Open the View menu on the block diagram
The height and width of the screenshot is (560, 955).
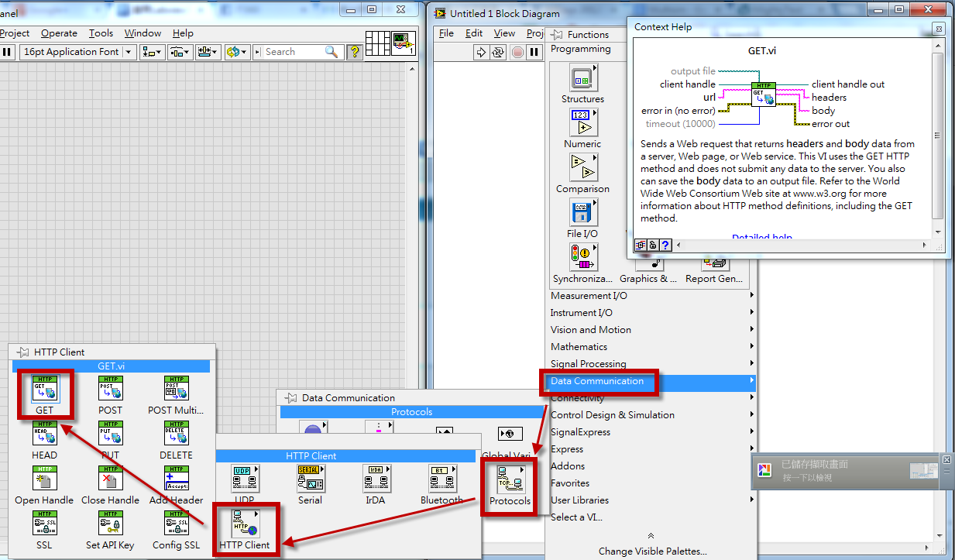[504, 33]
